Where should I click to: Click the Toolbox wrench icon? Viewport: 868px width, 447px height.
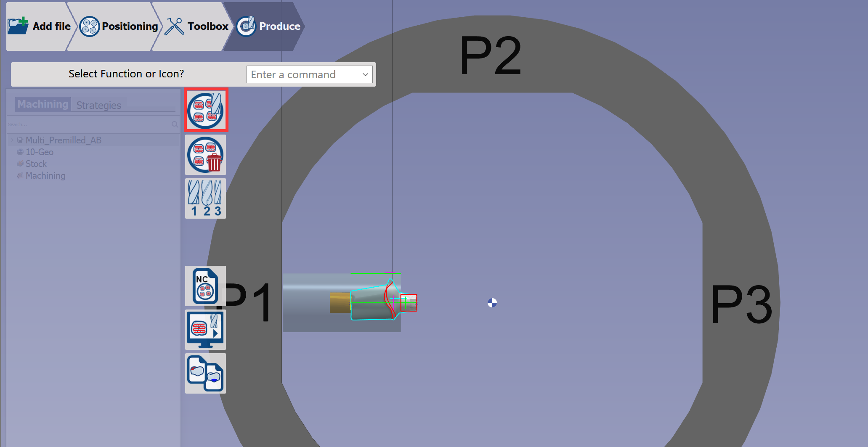(174, 26)
